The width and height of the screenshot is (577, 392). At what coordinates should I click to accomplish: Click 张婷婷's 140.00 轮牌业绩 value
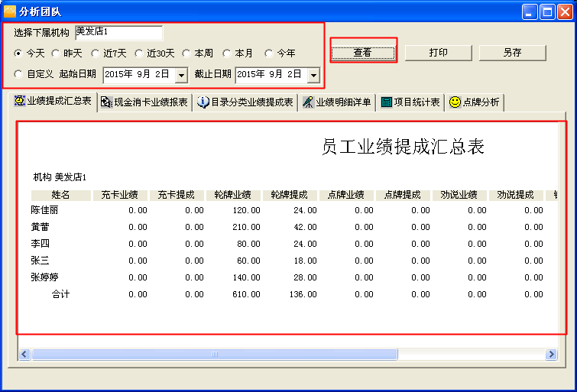pyautogui.click(x=246, y=277)
